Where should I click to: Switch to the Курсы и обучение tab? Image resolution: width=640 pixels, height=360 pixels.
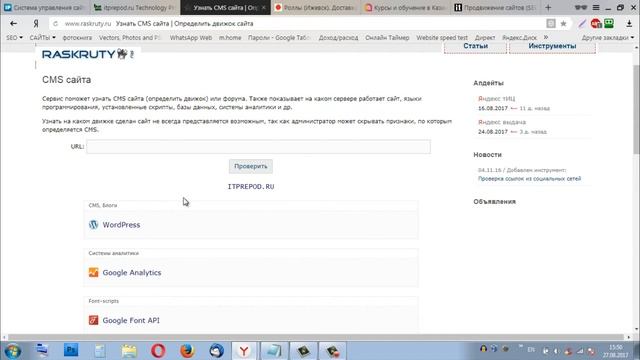406,7
